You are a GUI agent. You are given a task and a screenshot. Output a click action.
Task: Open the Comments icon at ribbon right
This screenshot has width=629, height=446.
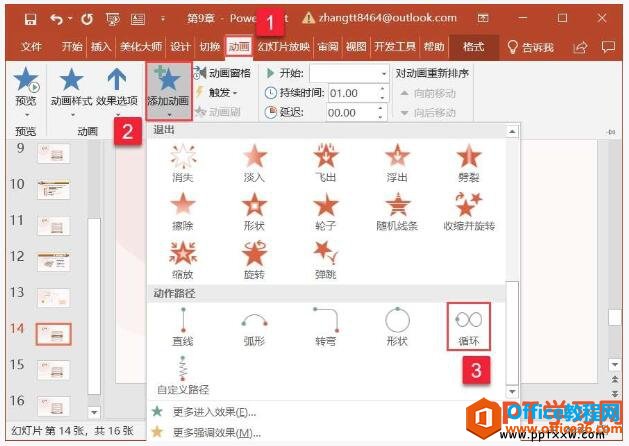click(x=608, y=47)
